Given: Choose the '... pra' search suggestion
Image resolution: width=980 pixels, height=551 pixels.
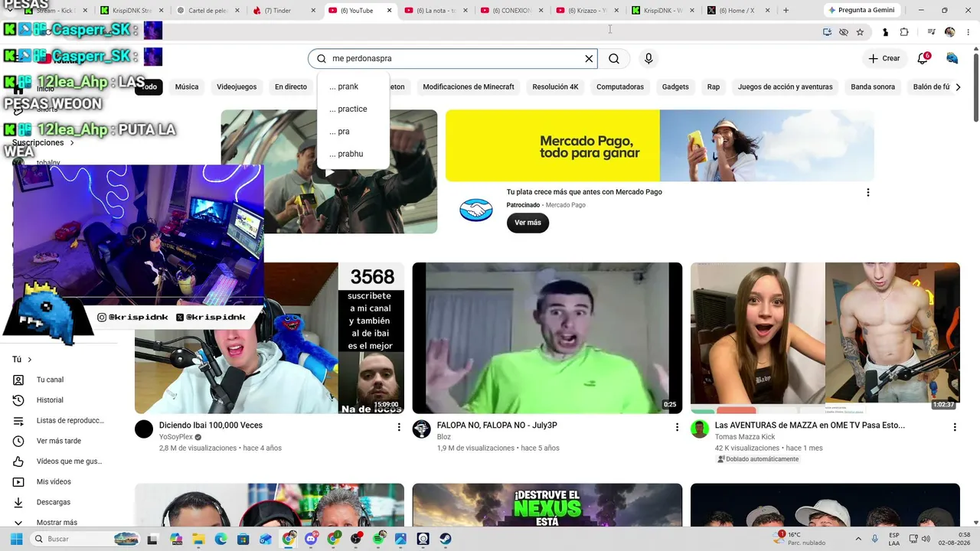Looking at the screenshot, I should (x=353, y=132).
